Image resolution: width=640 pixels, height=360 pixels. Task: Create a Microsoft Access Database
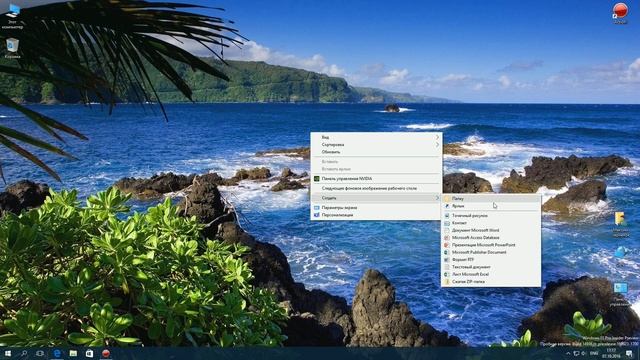click(x=491, y=238)
